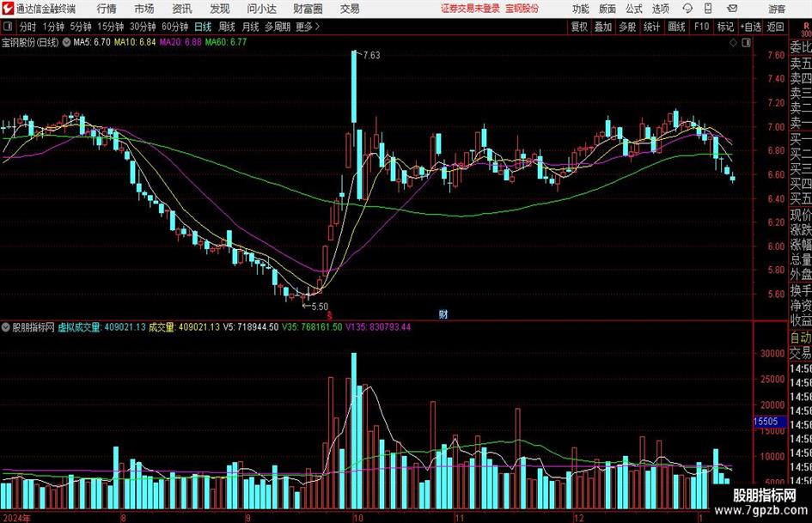Open the 功能 menu

click(581, 9)
